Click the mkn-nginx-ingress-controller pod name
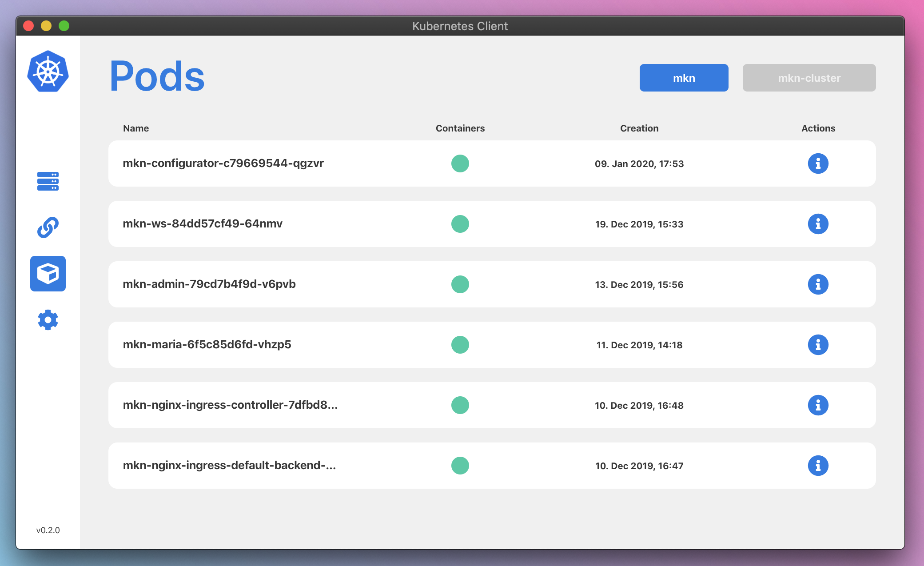The width and height of the screenshot is (924, 566). click(230, 405)
